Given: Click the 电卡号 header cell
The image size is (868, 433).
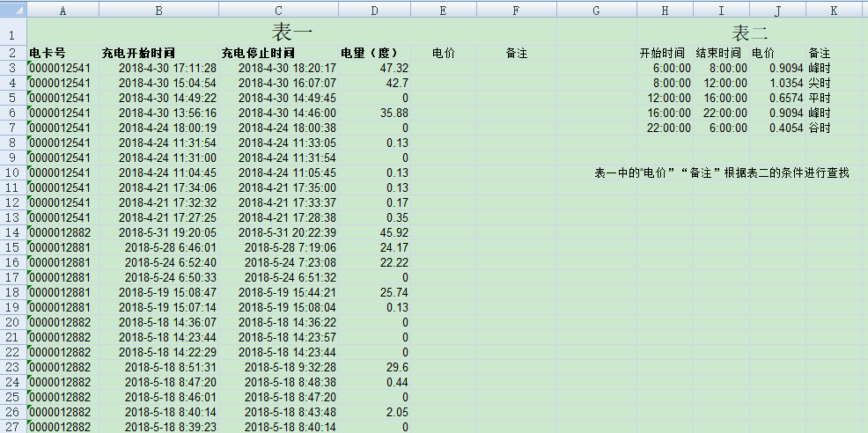Looking at the screenshot, I should (63, 53).
